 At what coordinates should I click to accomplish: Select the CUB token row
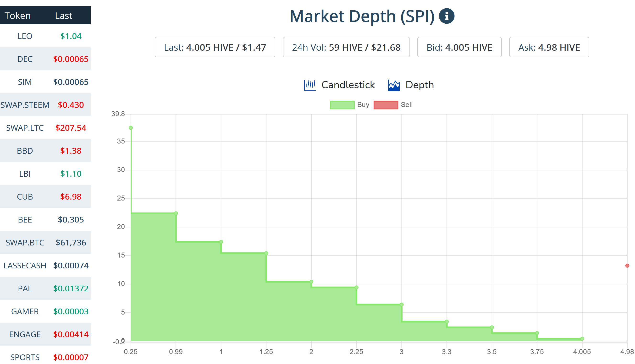click(45, 196)
